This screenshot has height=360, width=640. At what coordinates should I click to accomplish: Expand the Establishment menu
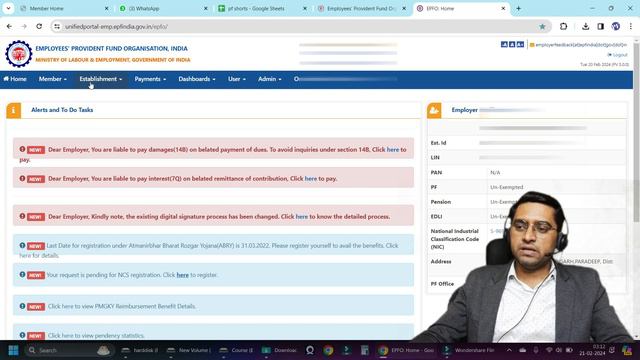coord(101,79)
